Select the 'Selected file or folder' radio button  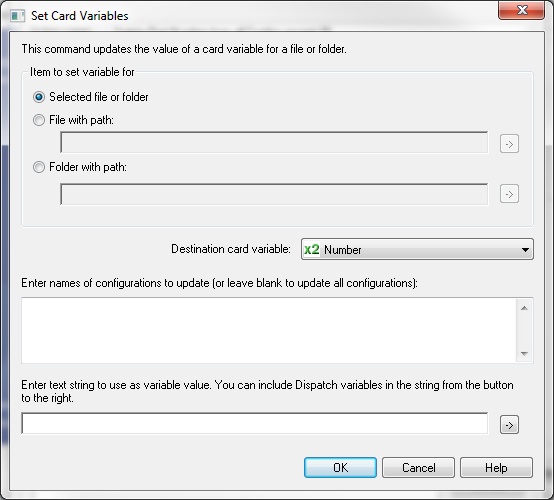(39, 97)
